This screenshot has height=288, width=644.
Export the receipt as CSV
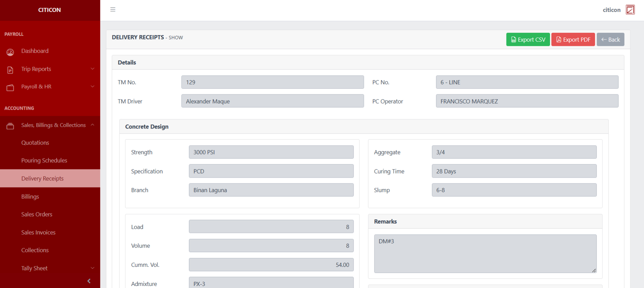click(x=528, y=40)
